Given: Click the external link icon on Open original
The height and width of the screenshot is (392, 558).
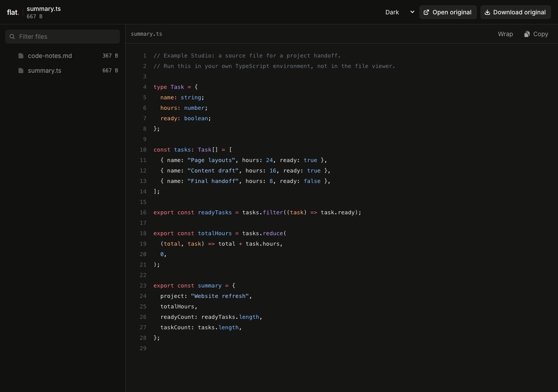Looking at the screenshot, I should click(426, 12).
